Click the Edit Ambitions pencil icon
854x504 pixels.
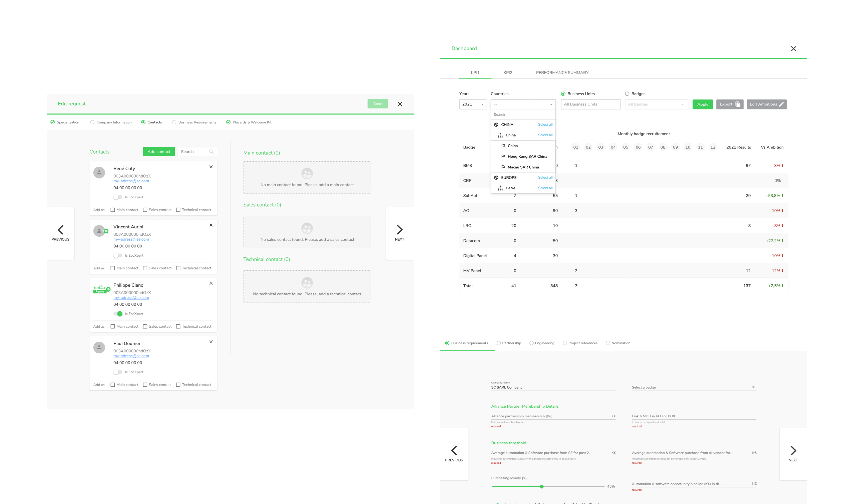click(781, 104)
